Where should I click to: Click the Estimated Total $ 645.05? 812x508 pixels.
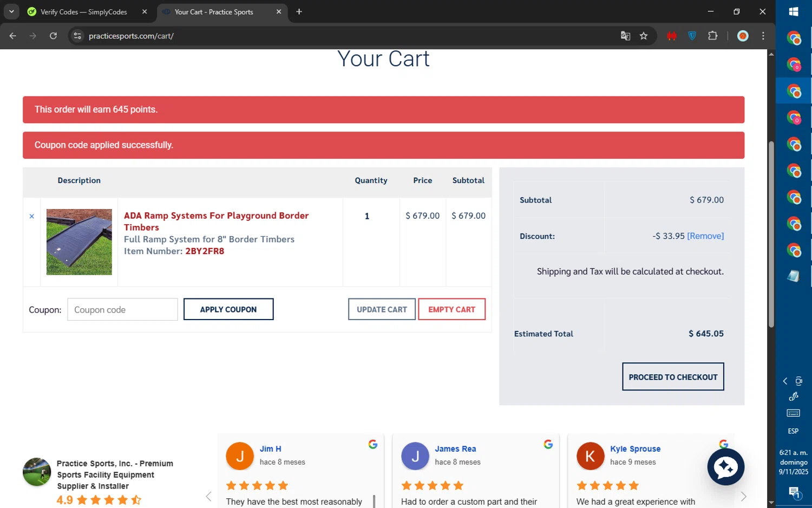point(706,334)
